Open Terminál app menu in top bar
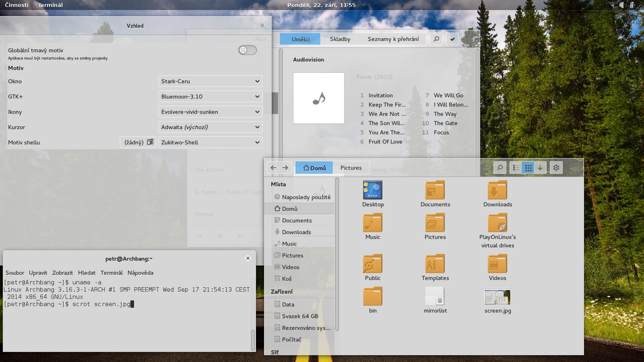 pos(50,5)
